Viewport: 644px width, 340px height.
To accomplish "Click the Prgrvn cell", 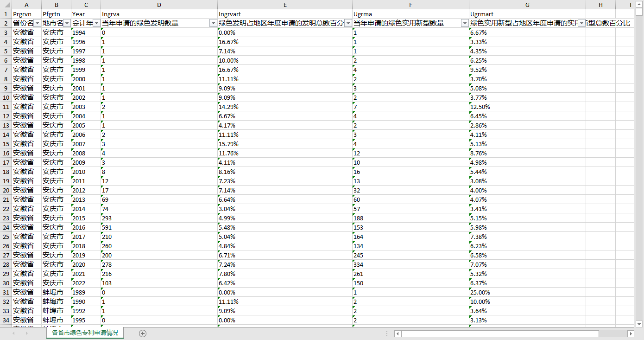I will pos(26,14).
